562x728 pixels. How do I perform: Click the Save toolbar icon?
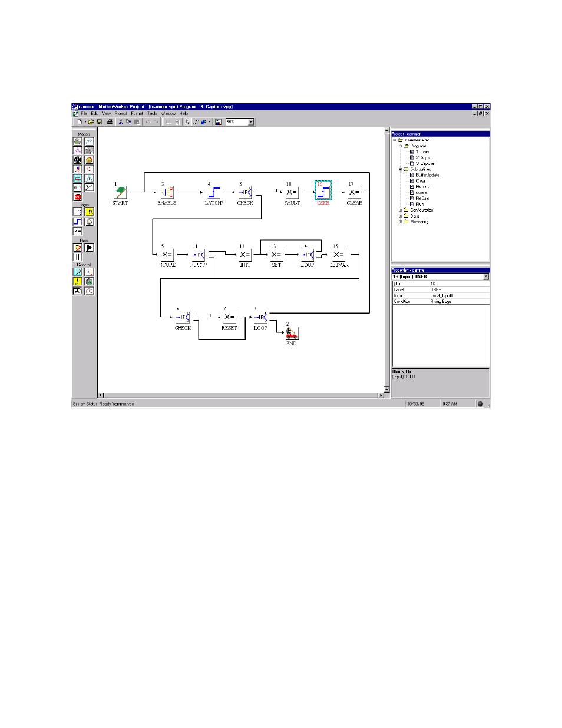(x=100, y=122)
